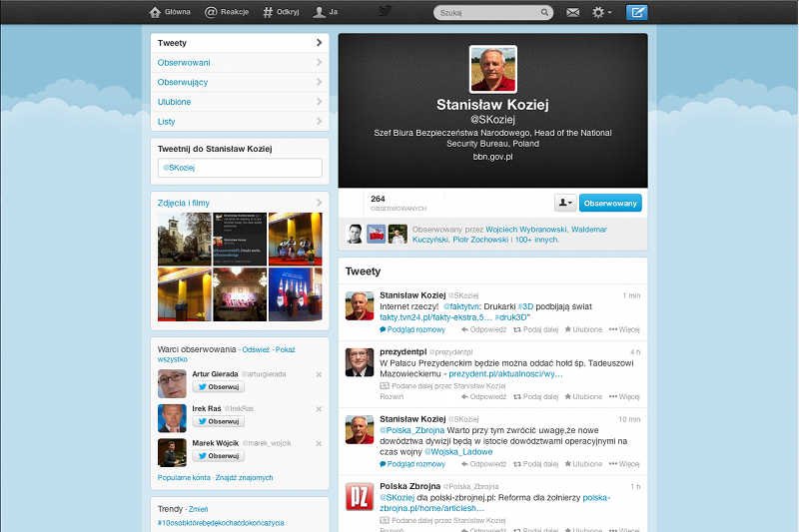Select Tweety in the profile side menu
The height and width of the screenshot is (532, 799).
pos(240,43)
